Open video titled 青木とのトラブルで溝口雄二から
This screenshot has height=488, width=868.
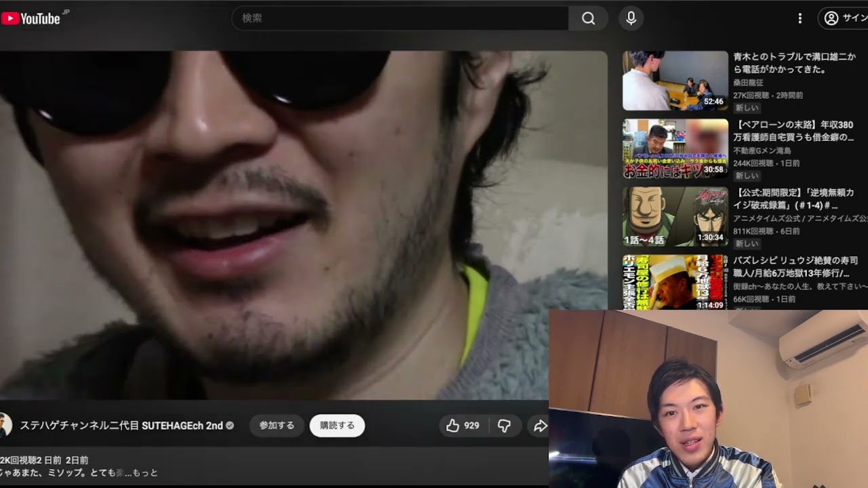click(794, 63)
